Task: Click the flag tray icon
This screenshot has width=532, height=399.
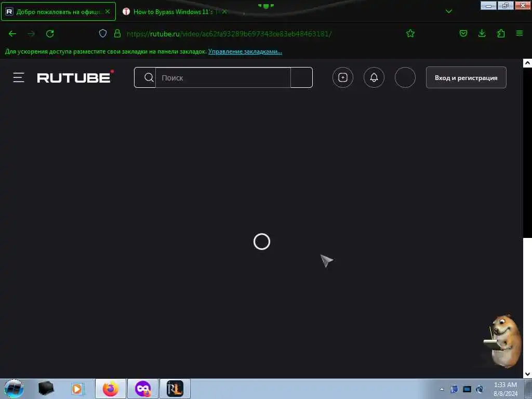Action: [454, 389]
